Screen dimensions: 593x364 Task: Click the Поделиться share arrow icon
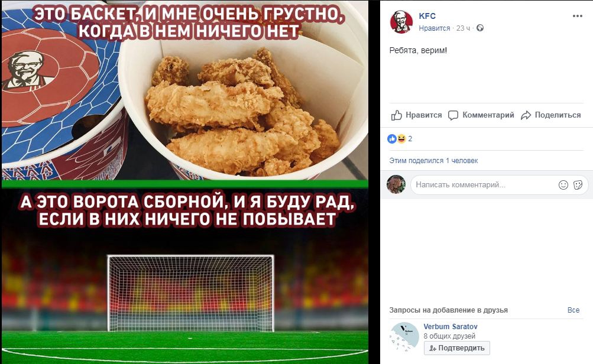[526, 115]
